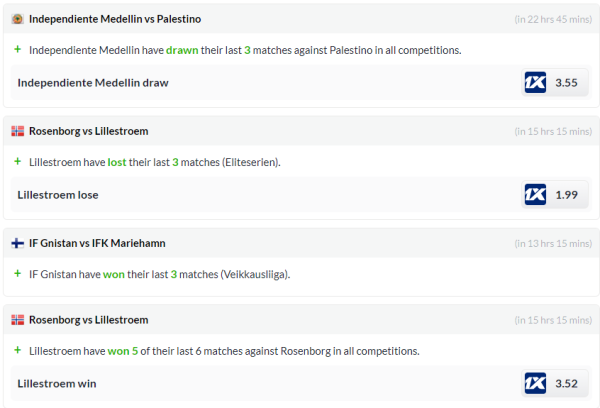The height and width of the screenshot is (408, 600).
Task: Select the Lillestroem win bet label
Action: [x=57, y=383]
